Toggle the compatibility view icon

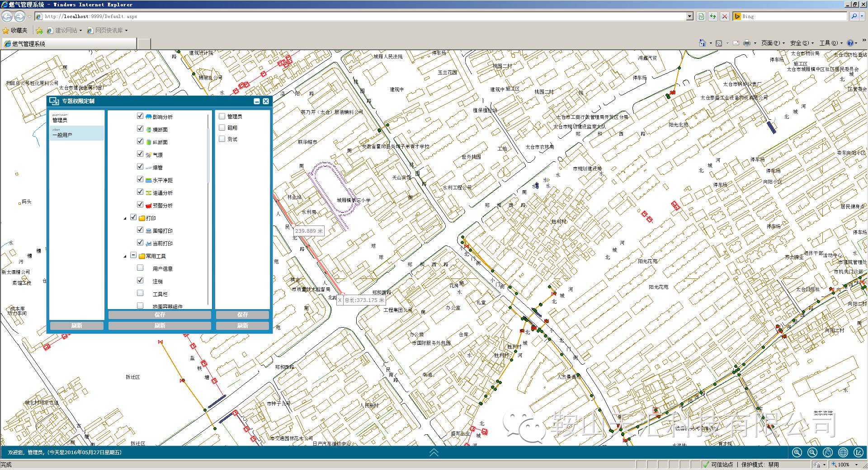[x=701, y=16]
